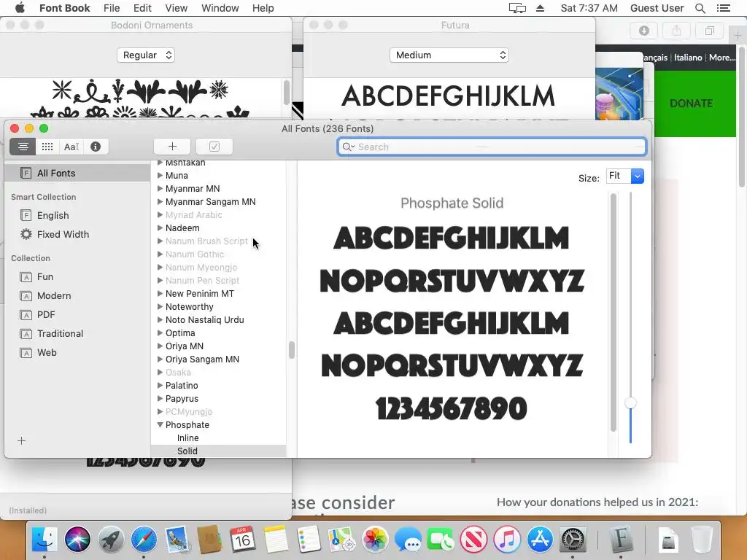The height and width of the screenshot is (560, 747).
Task: Click Safari downloads toolbar icon
Action: pyautogui.click(x=644, y=31)
